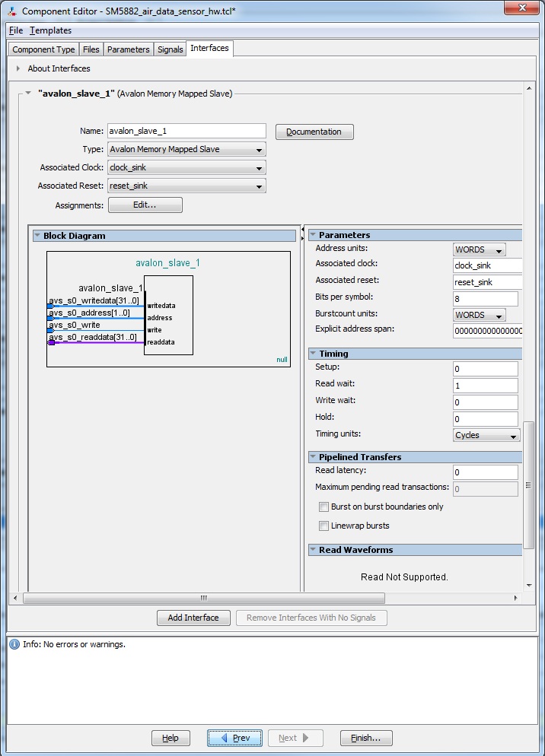Click the horizontal scrollbar left arrow
Screen dimensions: 545x756
click(x=15, y=598)
